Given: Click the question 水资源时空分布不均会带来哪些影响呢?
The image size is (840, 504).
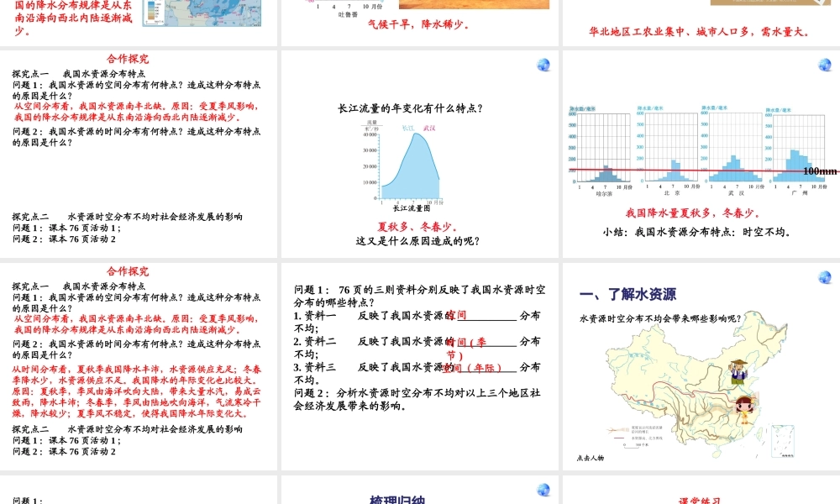Looking at the screenshot, I should click(x=660, y=318).
